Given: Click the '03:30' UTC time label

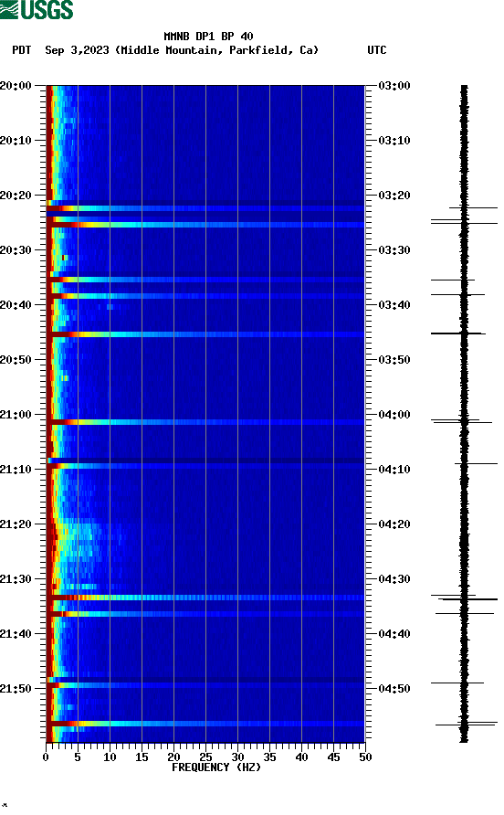Looking at the screenshot, I should point(394,250).
